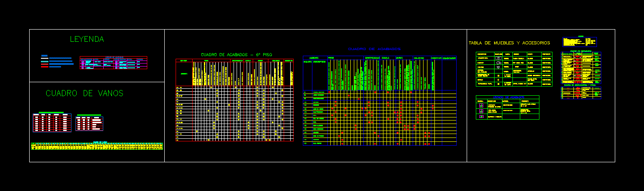
Task: Select the white legend line sample
Action: 44,58
